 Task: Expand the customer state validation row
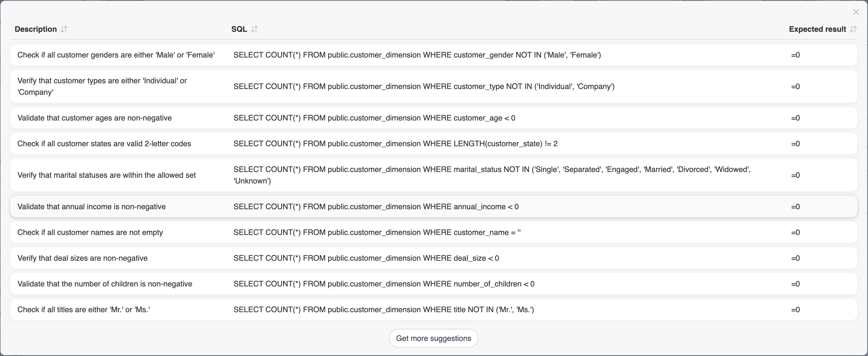point(434,143)
